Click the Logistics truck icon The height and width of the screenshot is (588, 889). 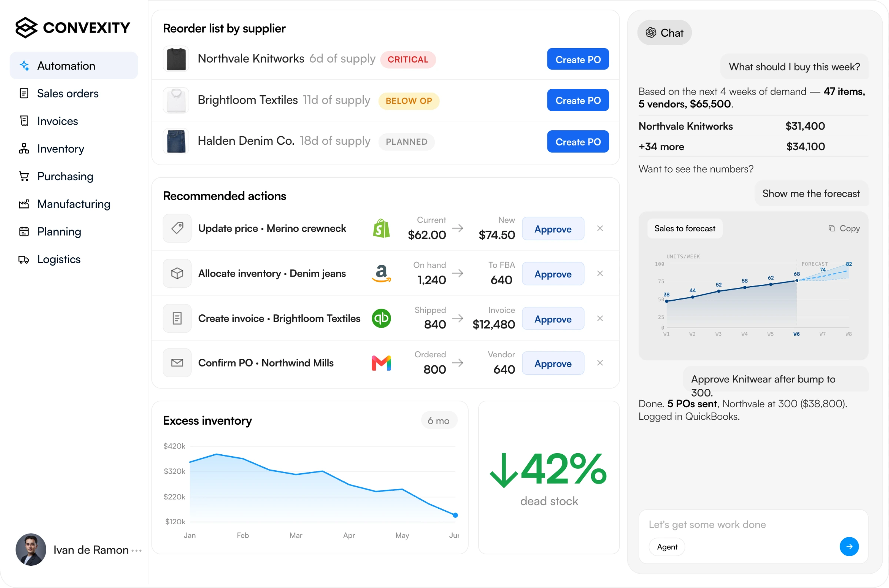click(24, 260)
